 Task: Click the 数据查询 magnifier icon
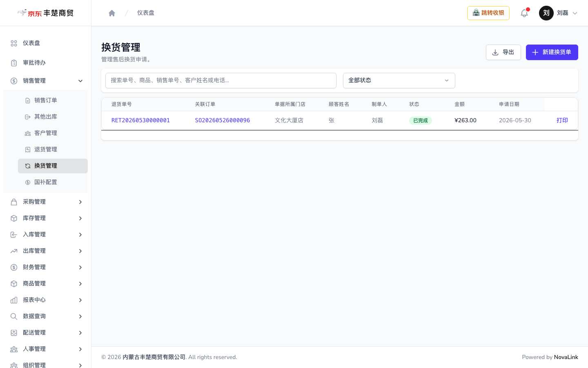(x=14, y=316)
